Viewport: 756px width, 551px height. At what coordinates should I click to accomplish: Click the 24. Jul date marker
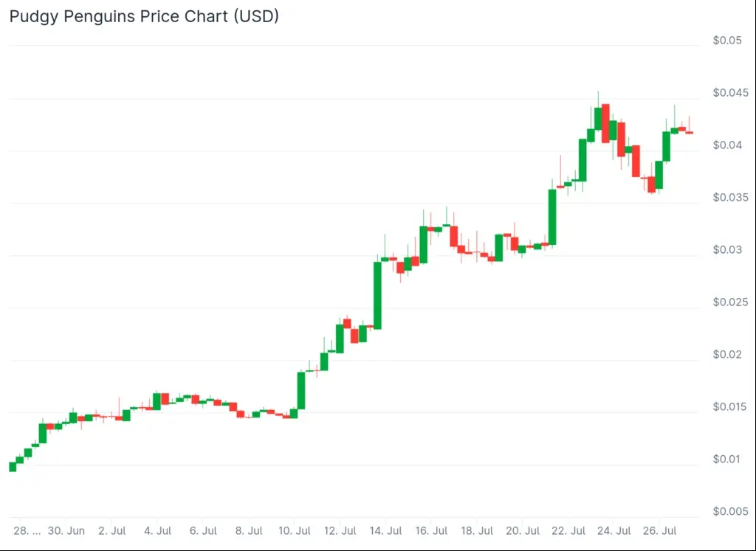[x=614, y=531]
